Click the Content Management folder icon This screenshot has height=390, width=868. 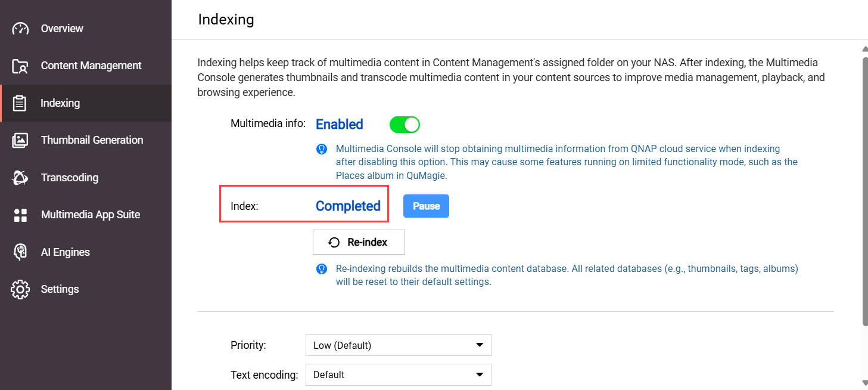click(20, 66)
